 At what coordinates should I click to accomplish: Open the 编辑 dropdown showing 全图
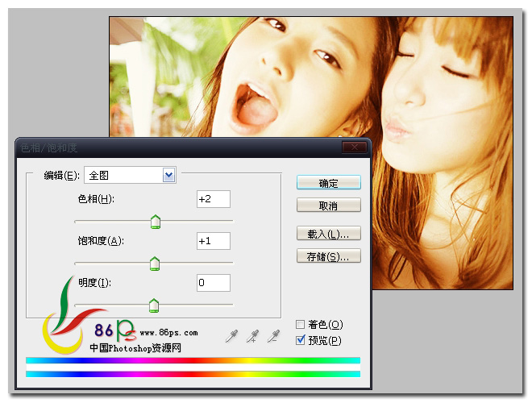129,175
